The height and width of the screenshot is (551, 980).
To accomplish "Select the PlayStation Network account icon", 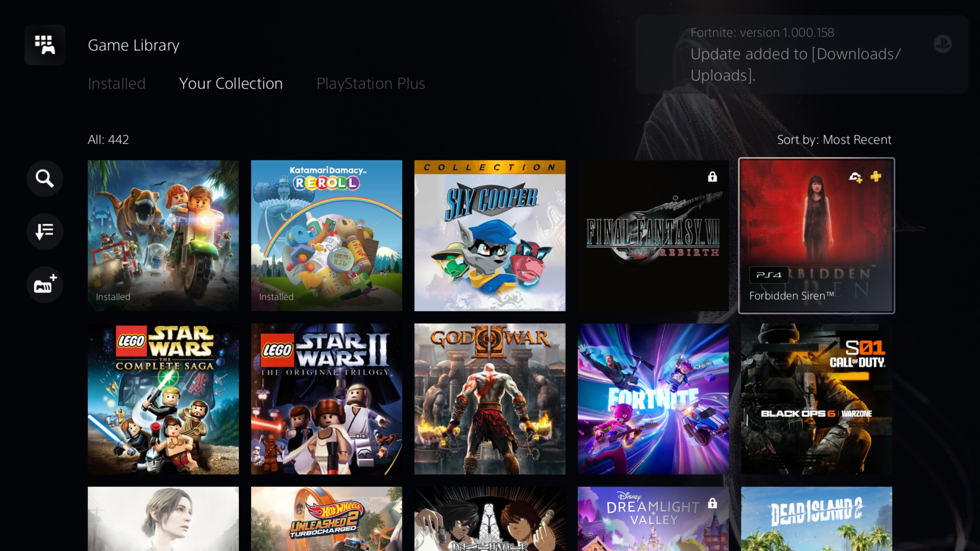I will pos(943,44).
